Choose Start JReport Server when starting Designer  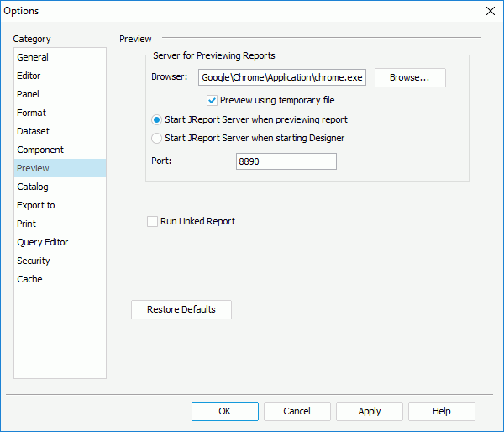click(x=156, y=139)
